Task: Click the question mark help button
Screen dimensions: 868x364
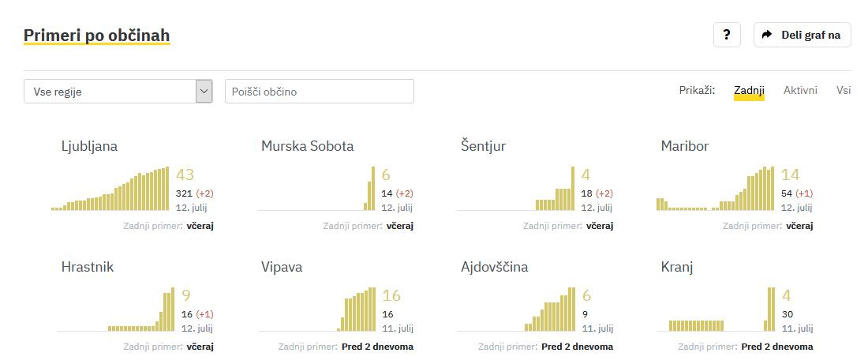Action: point(727,35)
